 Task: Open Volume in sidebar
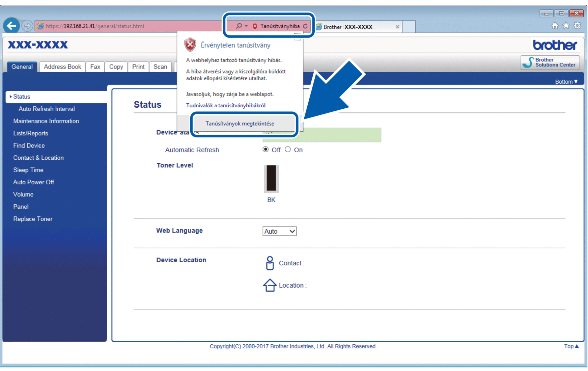(23, 194)
